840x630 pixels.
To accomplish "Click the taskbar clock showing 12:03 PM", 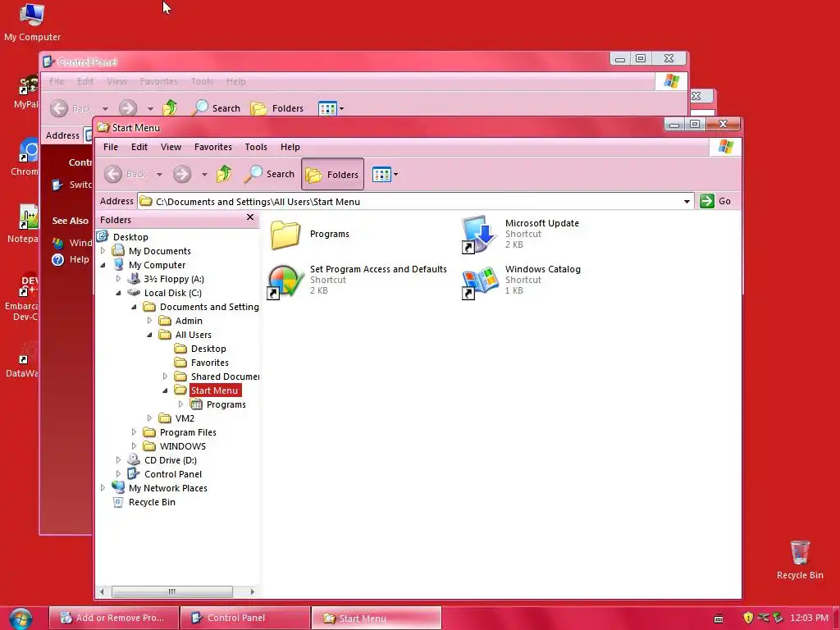I will click(809, 618).
